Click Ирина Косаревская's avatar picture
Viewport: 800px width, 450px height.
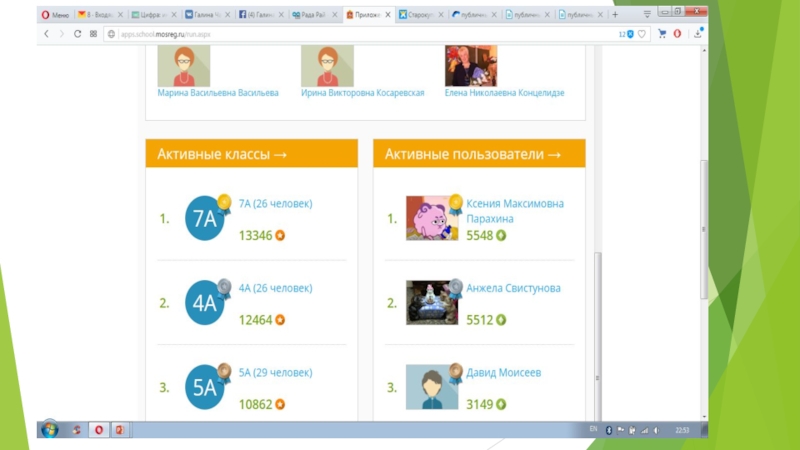[x=327, y=66]
